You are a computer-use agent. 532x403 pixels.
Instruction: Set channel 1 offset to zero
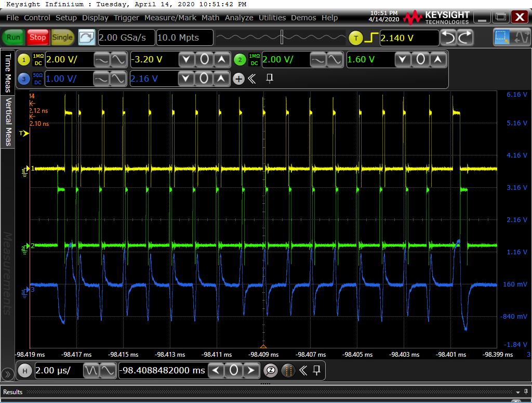coord(204,60)
